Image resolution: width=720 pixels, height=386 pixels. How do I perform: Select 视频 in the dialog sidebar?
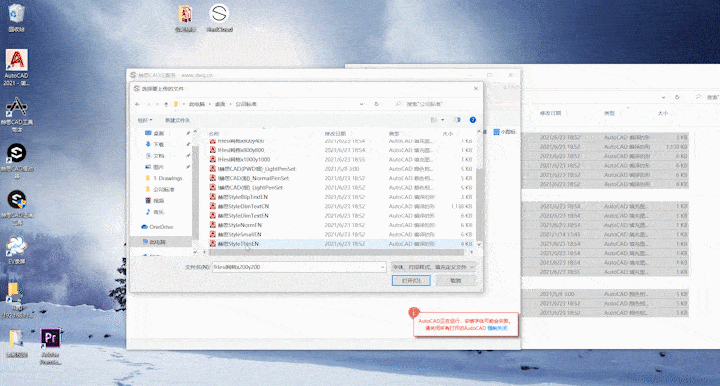pyautogui.click(x=159, y=201)
